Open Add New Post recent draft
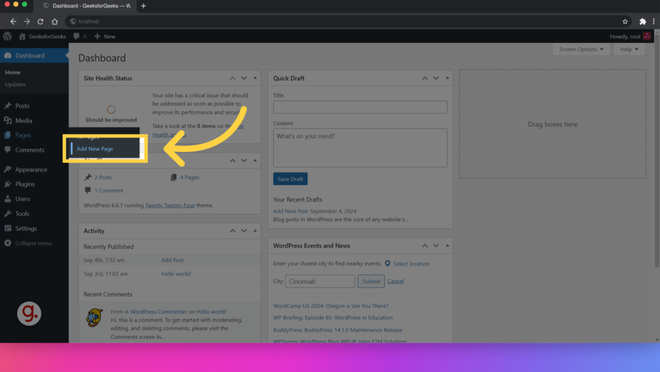The width and height of the screenshot is (660, 372). pos(290,211)
